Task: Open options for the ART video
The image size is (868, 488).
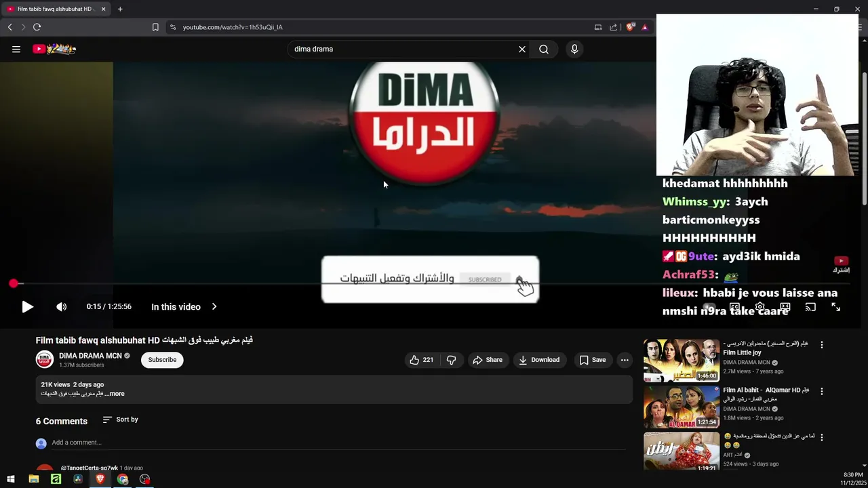Action: 822,438
